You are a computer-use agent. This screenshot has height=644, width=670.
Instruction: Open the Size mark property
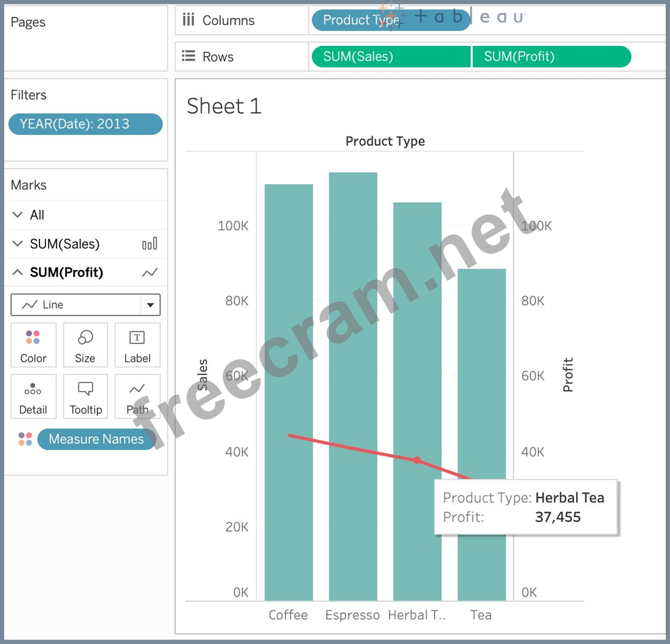pyautogui.click(x=85, y=345)
